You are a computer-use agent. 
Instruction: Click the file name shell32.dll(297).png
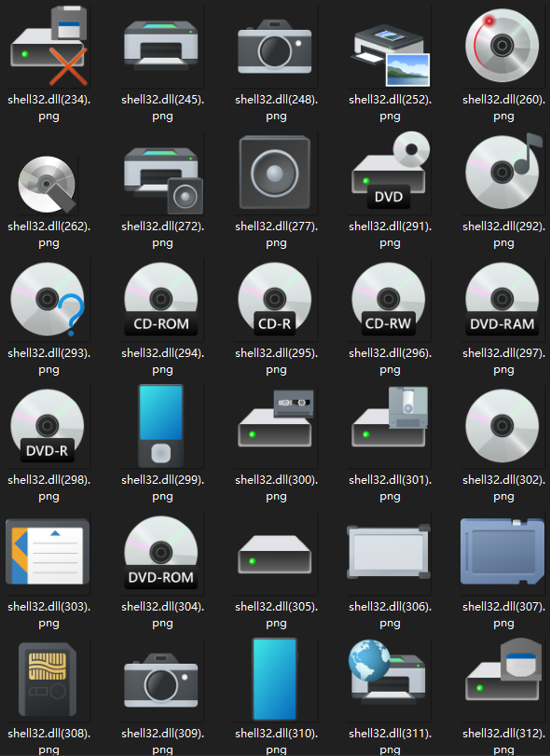point(503,361)
